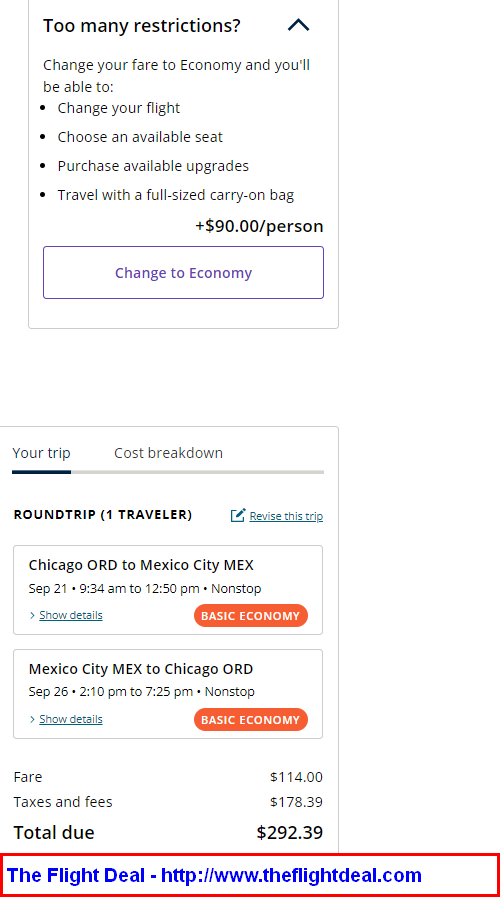Click the Taxes and fees amount $178.39
This screenshot has height=897, width=500.
pos(296,802)
